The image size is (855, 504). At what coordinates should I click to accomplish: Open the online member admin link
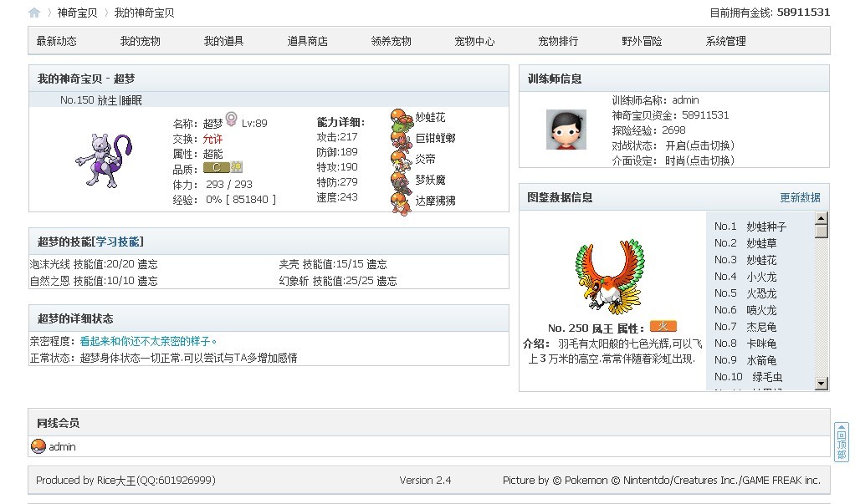coord(62,447)
